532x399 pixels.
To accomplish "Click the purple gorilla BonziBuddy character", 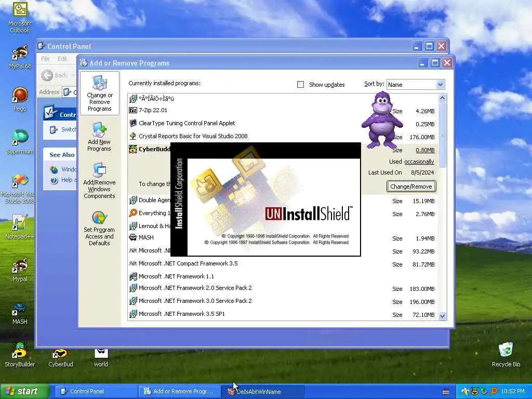I will click(x=382, y=120).
